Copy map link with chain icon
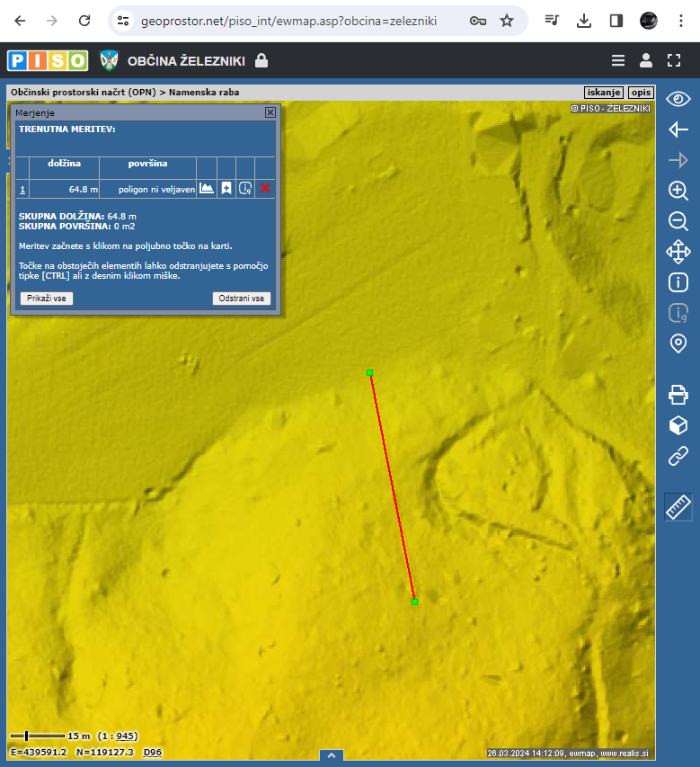The height and width of the screenshot is (767, 700). [678, 456]
